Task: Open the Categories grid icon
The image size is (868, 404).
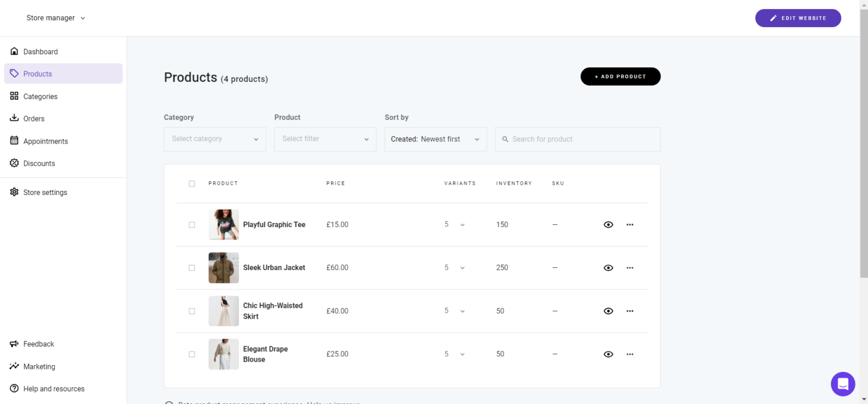Action: point(14,96)
